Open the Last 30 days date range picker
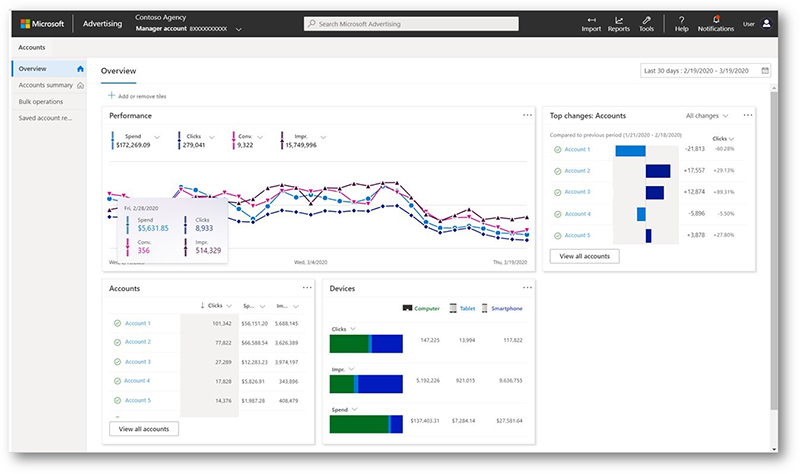This screenshot has height=474, width=800. click(x=705, y=71)
